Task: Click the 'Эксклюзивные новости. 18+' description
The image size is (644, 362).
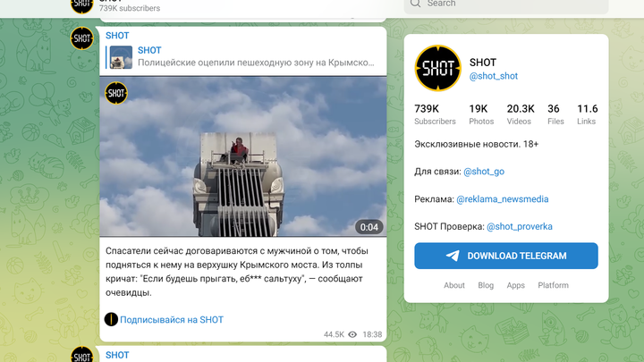Action: click(x=477, y=144)
